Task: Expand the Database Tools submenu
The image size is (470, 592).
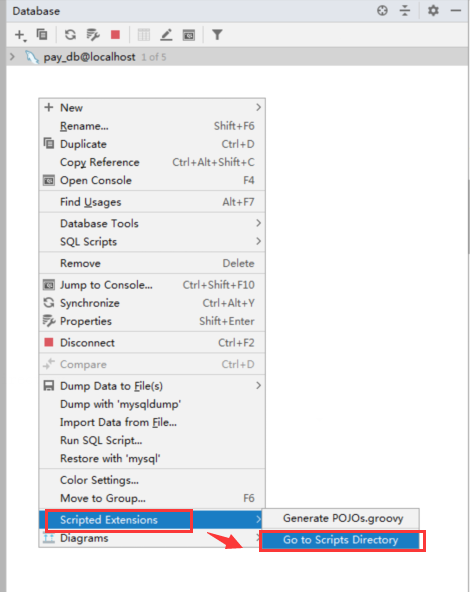Action: [x=152, y=224]
